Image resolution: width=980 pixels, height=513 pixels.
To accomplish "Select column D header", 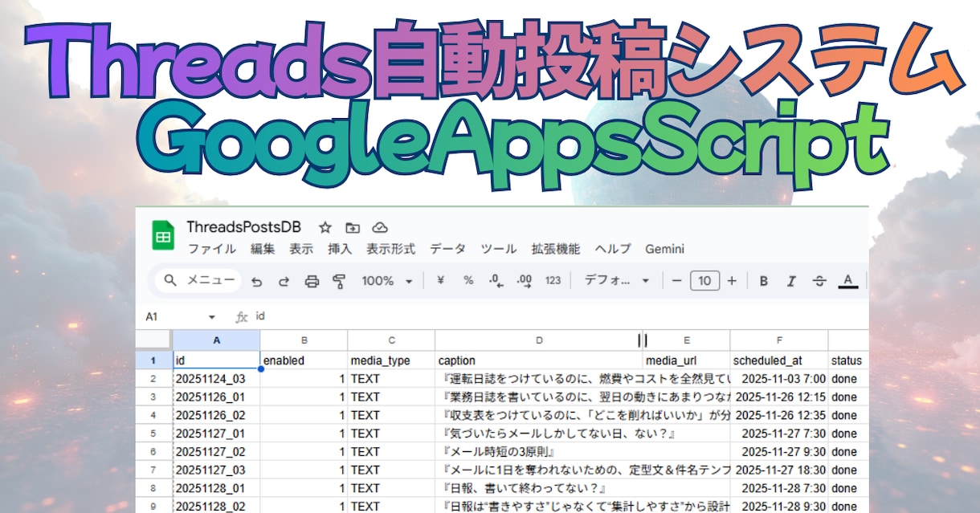I will [539, 340].
